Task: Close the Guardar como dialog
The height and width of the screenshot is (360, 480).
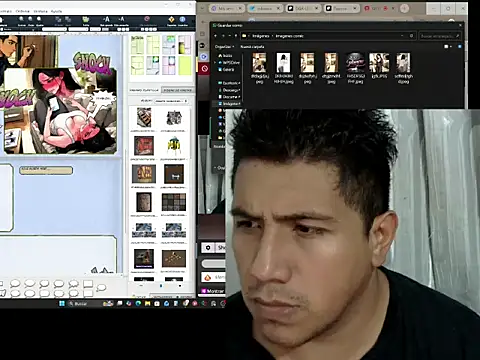Action: click(x=460, y=25)
